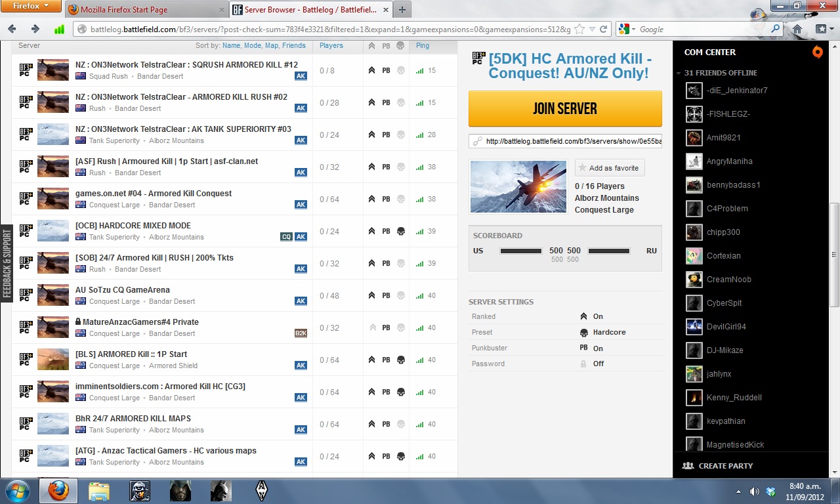The height and width of the screenshot is (504, 840).
Task: Click the PB icon in AU SoTzu CQ GameArena row
Action: tap(387, 295)
